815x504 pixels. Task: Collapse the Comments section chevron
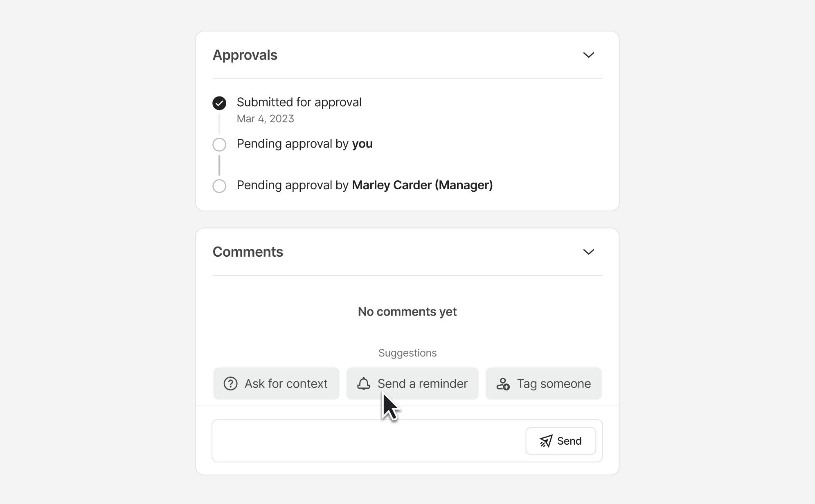pos(588,252)
